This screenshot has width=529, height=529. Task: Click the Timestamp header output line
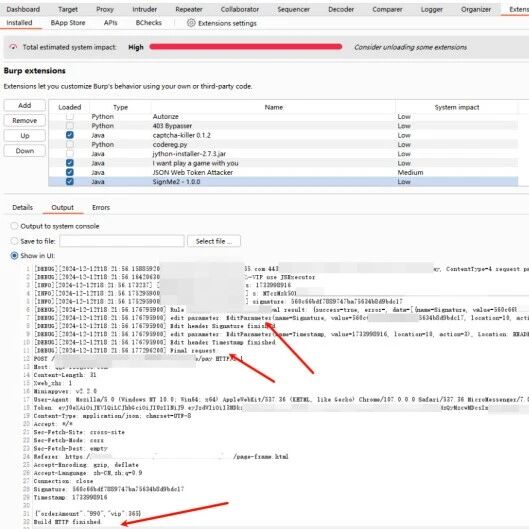tap(70, 497)
